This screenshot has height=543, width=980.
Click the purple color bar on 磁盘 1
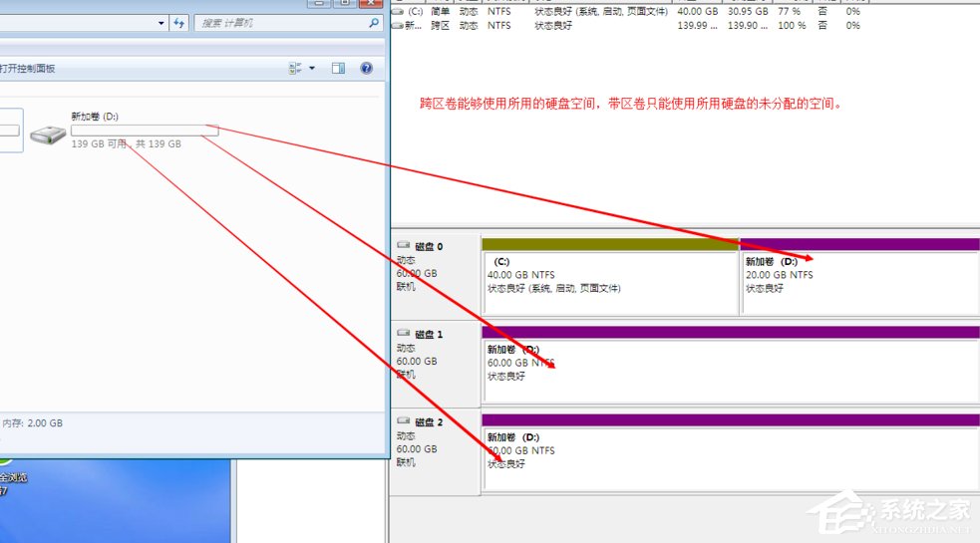[731, 333]
